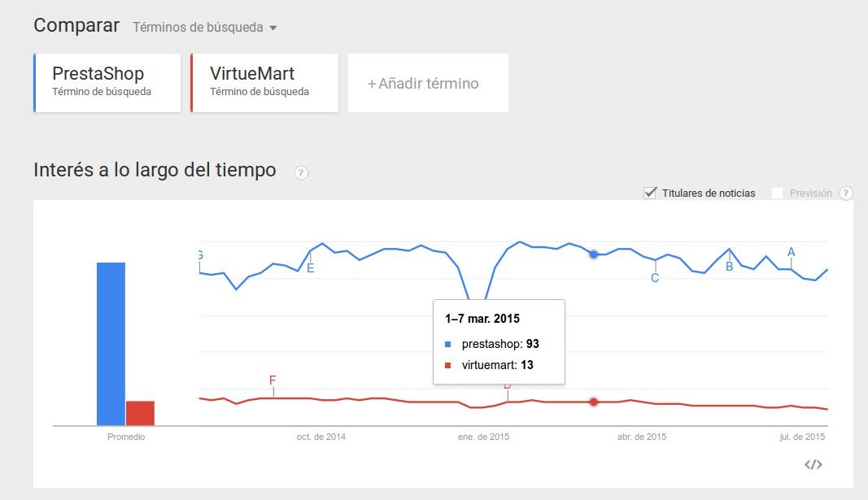868x500 pixels.
Task: Select news headline marker B
Action: [x=729, y=267]
